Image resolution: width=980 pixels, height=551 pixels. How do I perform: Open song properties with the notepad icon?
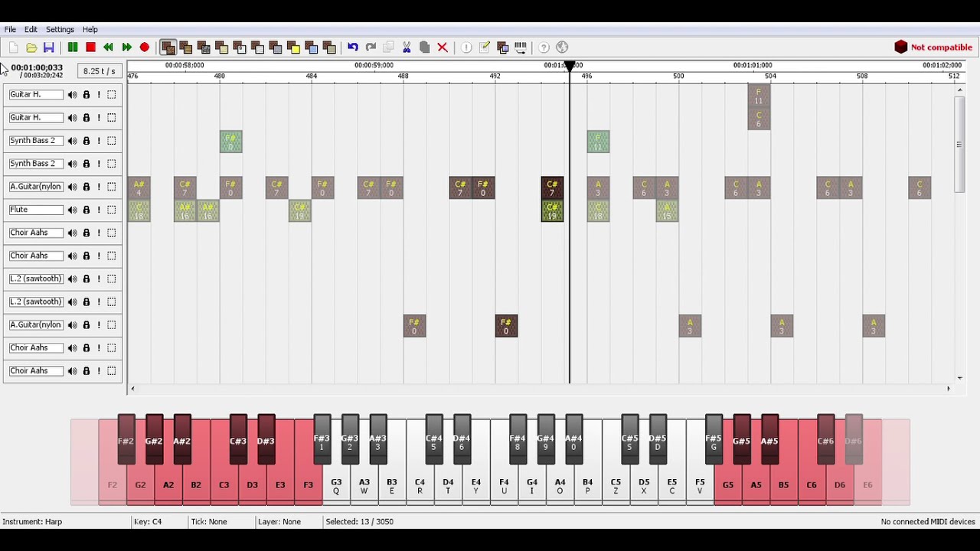485,47
